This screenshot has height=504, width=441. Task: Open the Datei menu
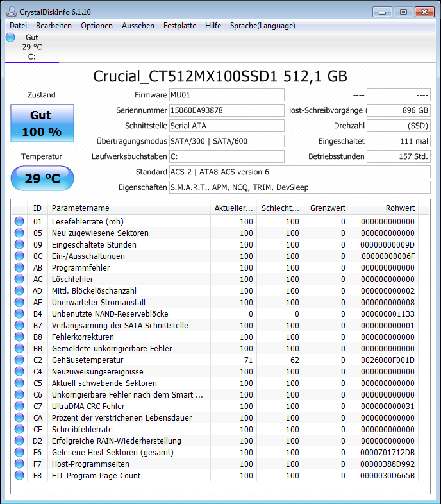[19, 26]
